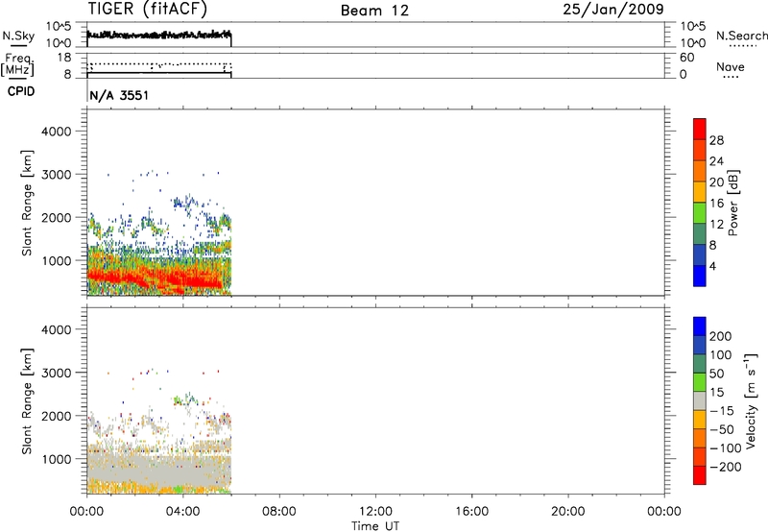Click the "16" value on power colorbar
768x532 pixels.
pos(716,204)
